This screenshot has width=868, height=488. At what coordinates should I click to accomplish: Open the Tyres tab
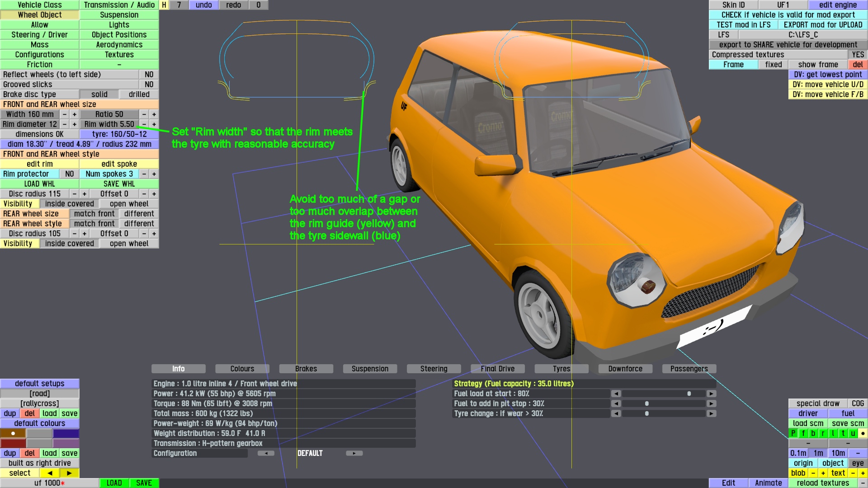[x=561, y=369]
